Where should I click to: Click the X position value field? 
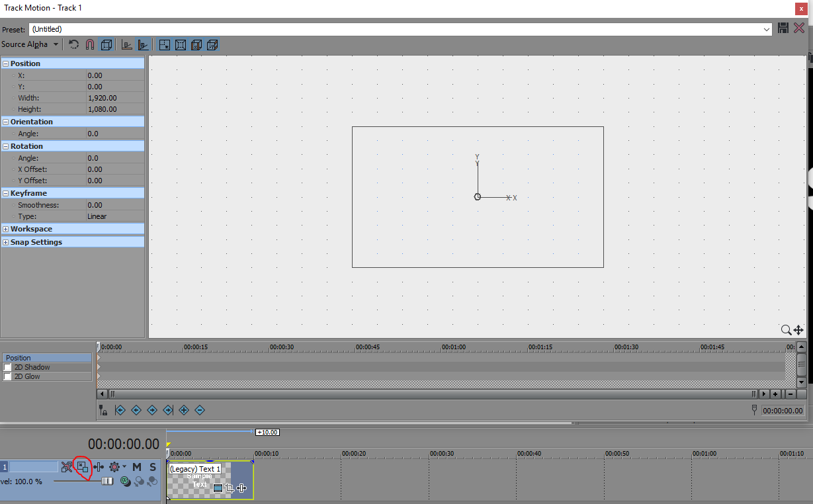(115, 75)
